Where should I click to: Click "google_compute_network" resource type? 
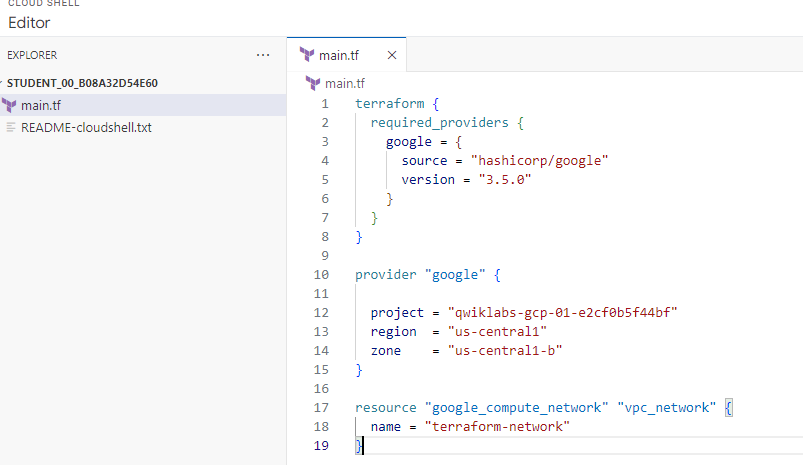[517, 408]
